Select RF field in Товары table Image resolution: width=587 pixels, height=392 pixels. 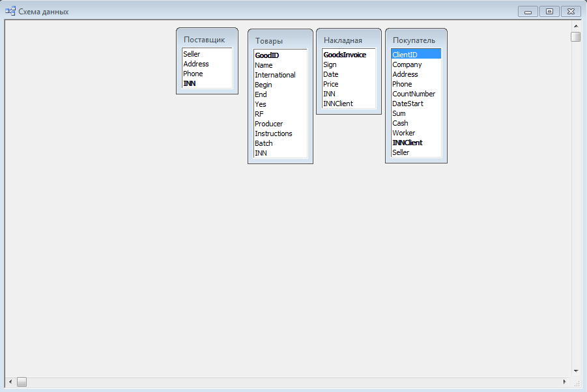click(280, 114)
